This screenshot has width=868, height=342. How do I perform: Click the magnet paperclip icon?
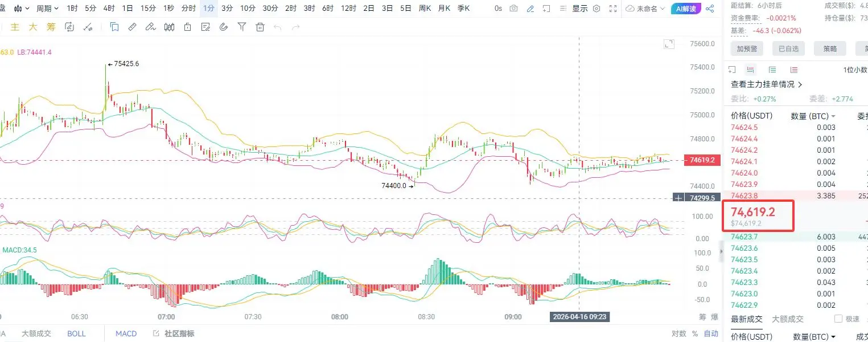point(224,27)
